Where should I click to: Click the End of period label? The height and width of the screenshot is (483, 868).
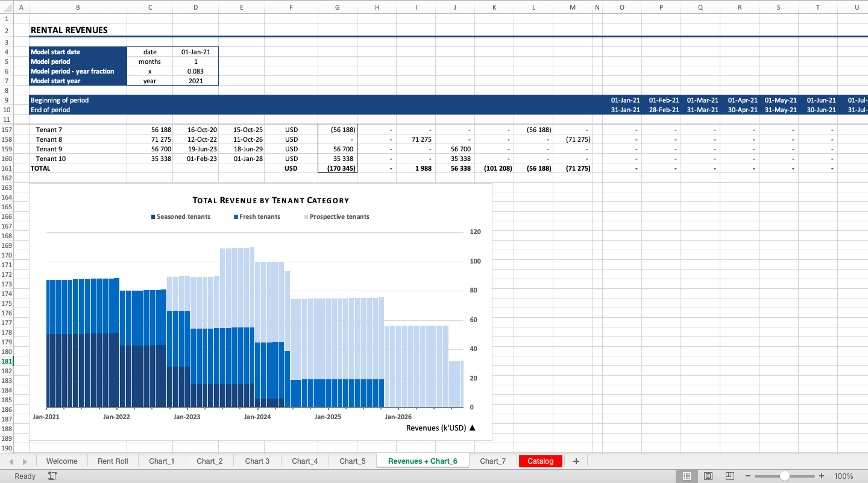click(x=50, y=110)
